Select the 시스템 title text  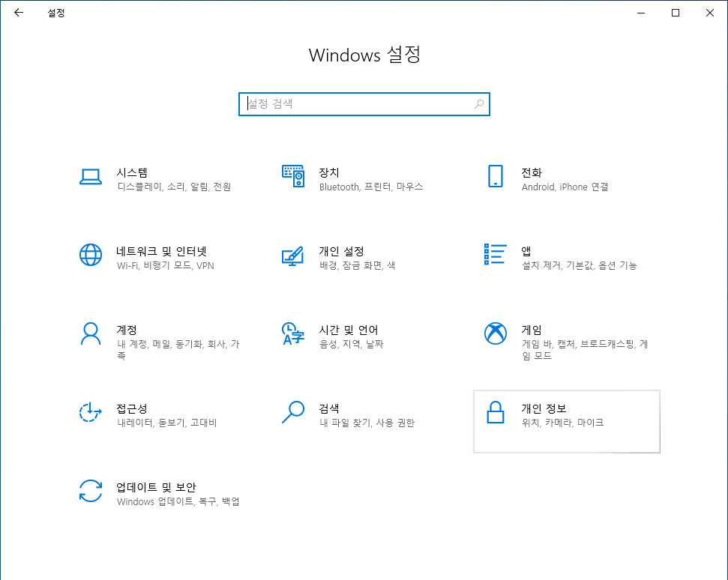132,172
